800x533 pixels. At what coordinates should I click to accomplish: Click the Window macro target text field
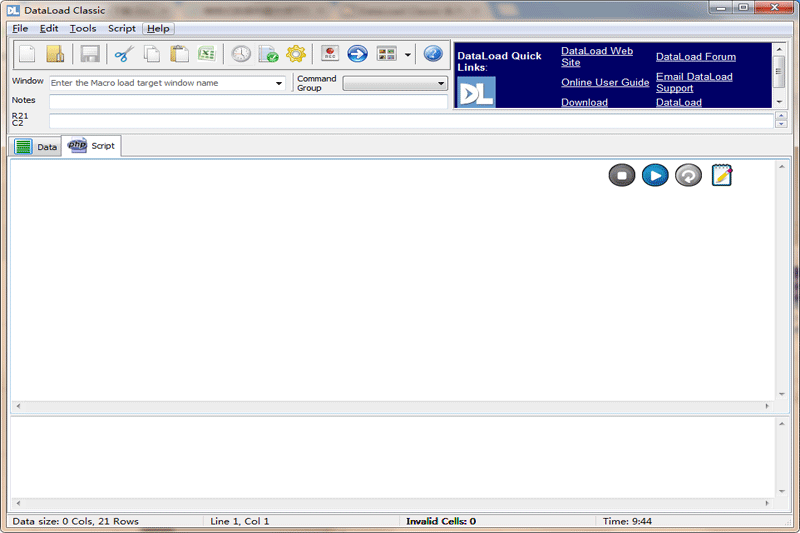tap(161, 83)
